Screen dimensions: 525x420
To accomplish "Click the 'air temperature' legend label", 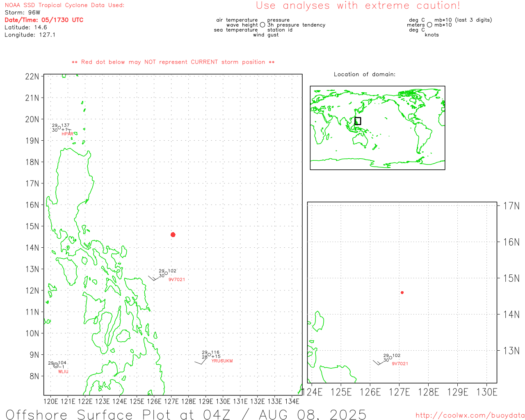I will click(x=237, y=20).
